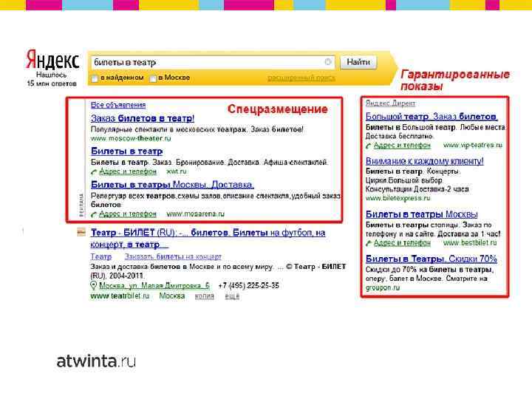Open the www.moscow-theater.ru URL
532x399 pixels.
point(131,138)
